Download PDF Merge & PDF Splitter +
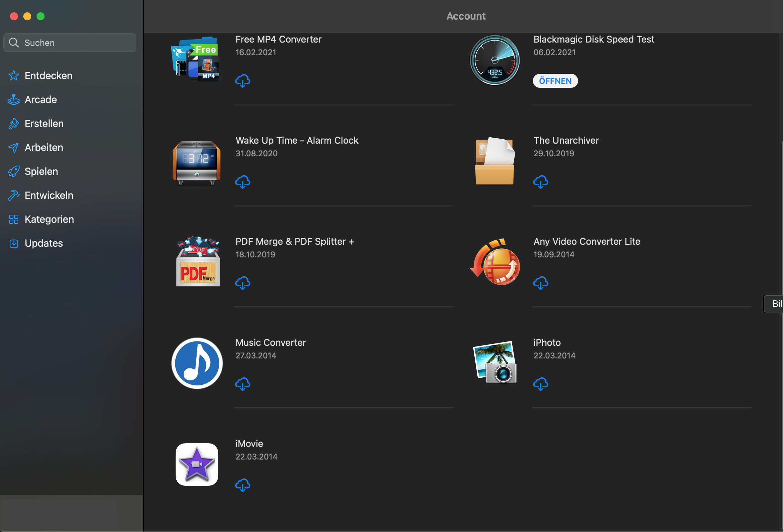Screen dimensions: 783x532 [x=242, y=283]
